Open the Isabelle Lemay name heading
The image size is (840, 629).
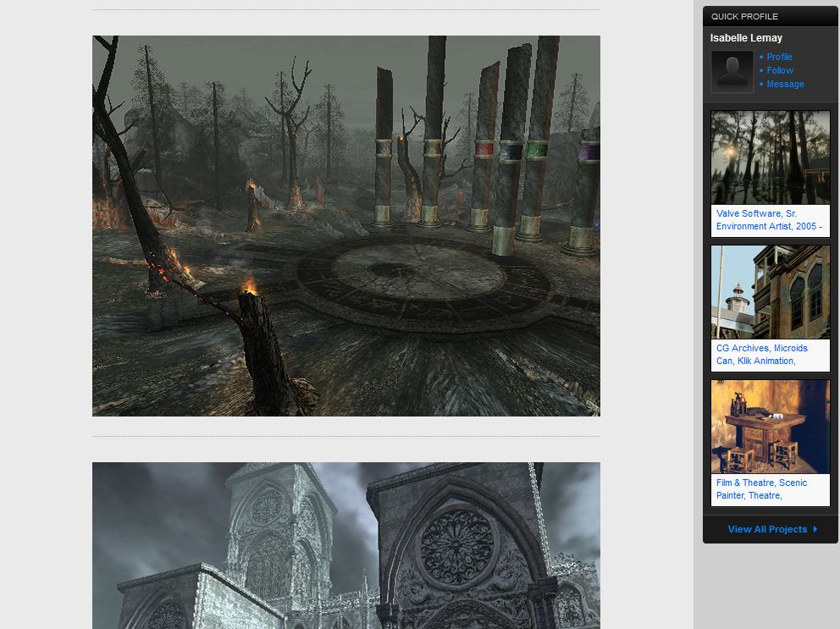[746, 38]
